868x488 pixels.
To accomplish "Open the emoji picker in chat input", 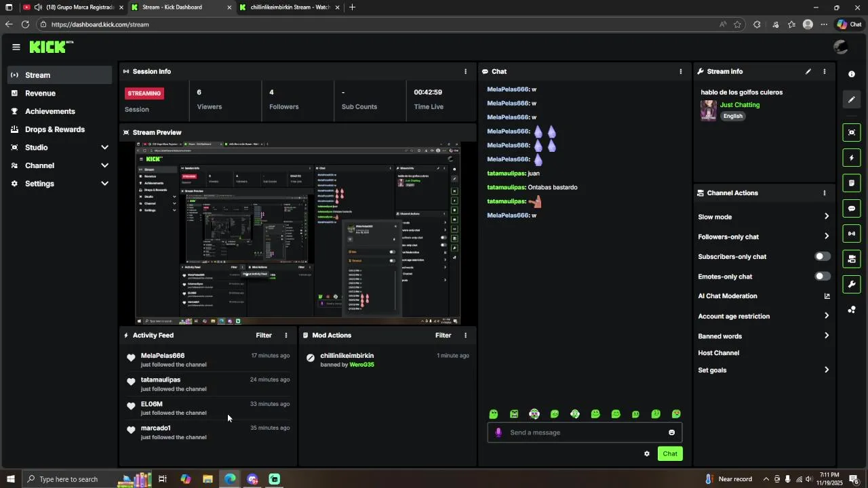I will [x=672, y=432].
